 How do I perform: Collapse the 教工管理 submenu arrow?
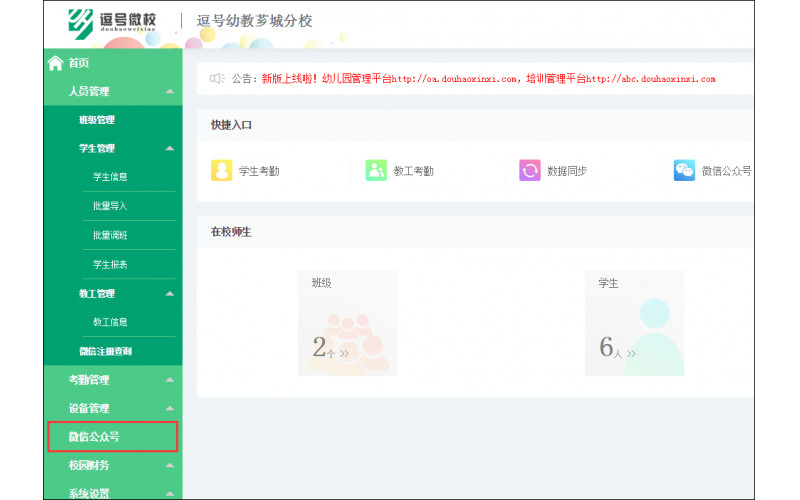(x=170, y=294)
